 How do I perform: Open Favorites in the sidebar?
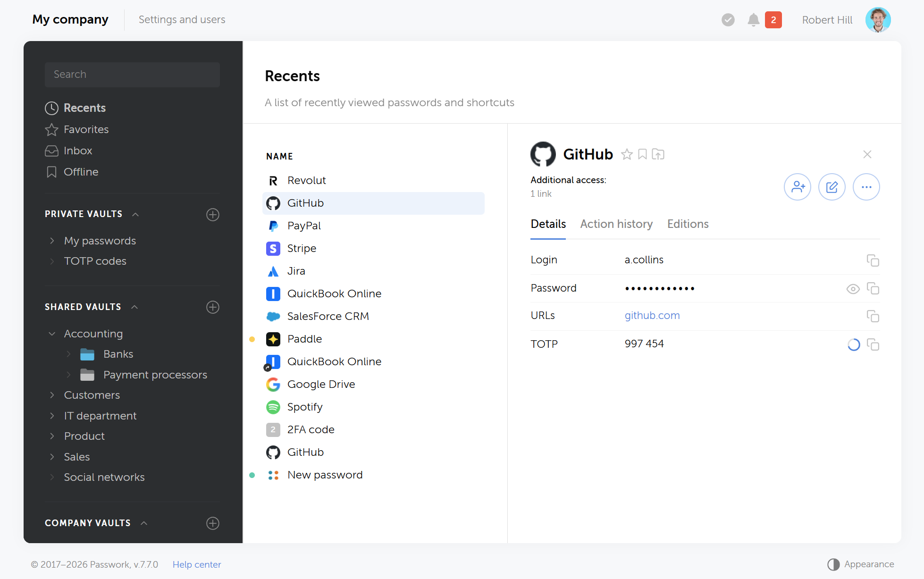pos(77,129)
